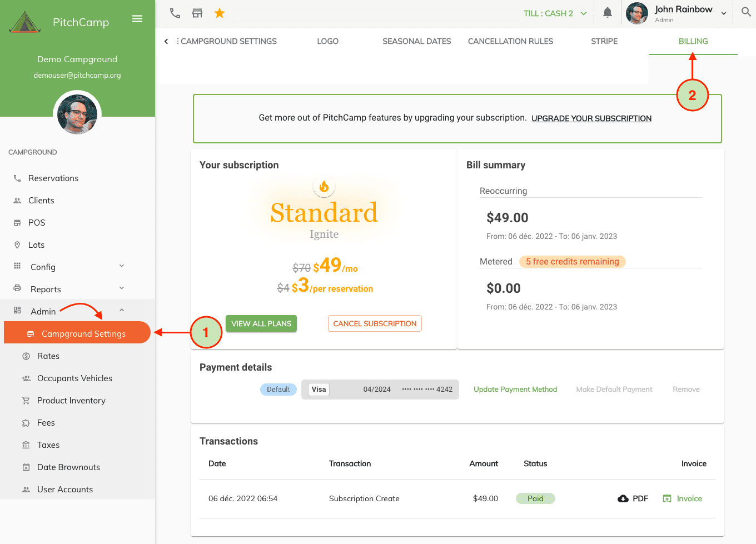
Task: Switch to the Logo tab
Action: point(327,41)
